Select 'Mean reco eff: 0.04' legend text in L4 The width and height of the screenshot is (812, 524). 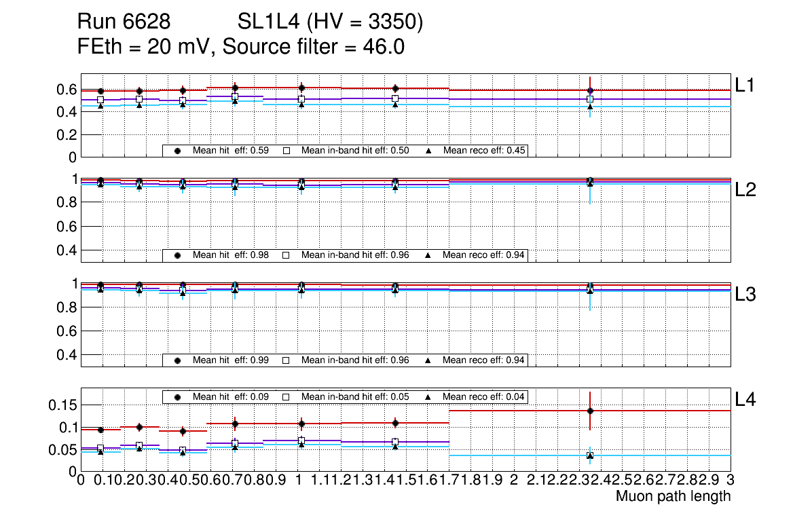tap(485, 396)
